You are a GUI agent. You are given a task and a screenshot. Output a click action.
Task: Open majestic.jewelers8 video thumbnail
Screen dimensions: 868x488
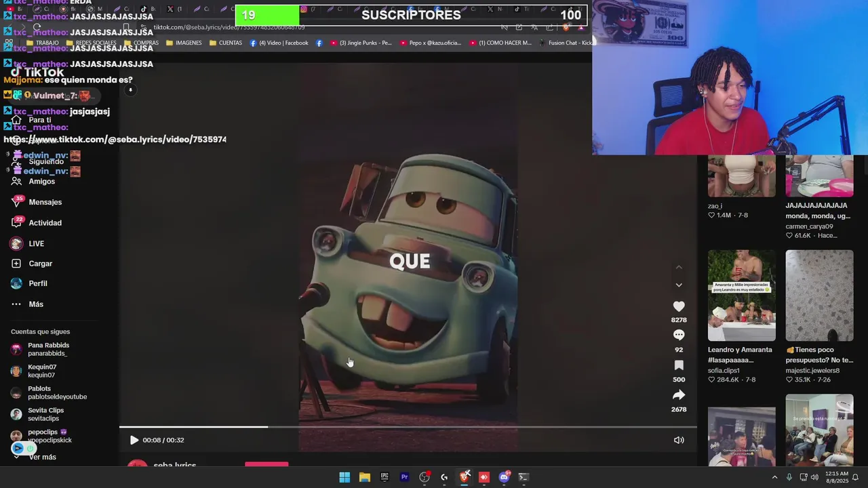[x=819, y=296]
